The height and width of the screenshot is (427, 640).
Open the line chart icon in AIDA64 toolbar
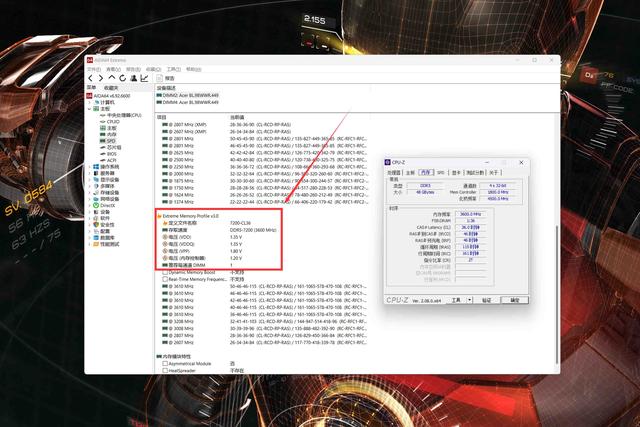click(x=144, y=78)
